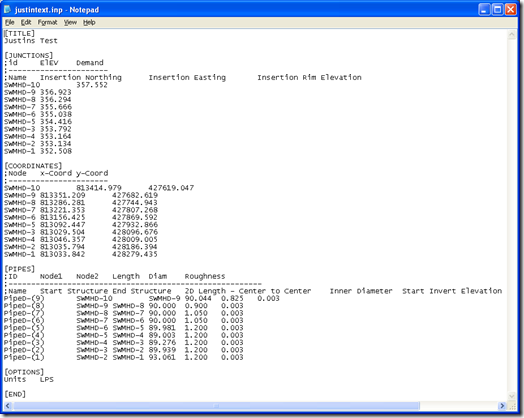Image resolution: width=524 pixels, height=418 pixels.
Task: Click coordinate value 813156.425
Action: click(x=62, y=218)
